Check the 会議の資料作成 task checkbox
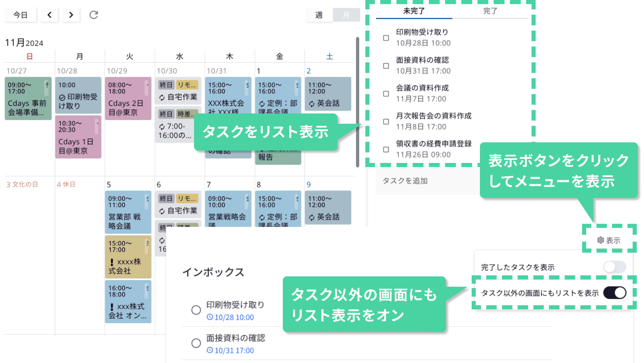 click(386, 93)
